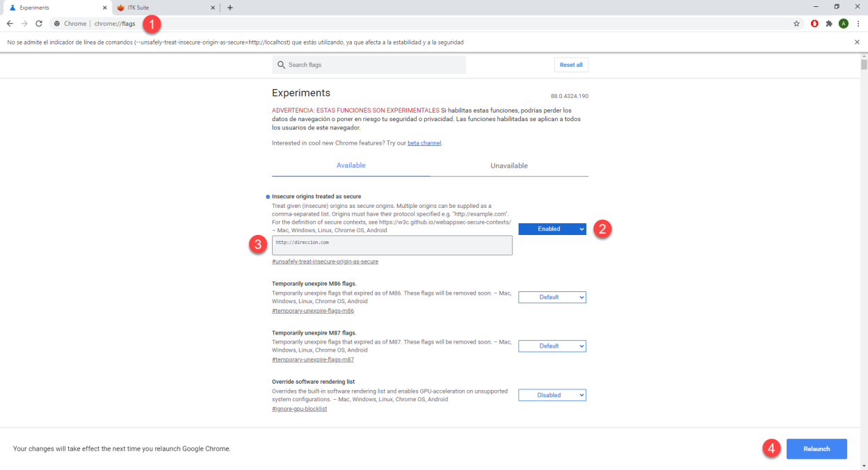Screen dimensions: 868x470
Task: Click the scroll-down arrow of the scrollbar
Action: pyautogui.click(x=864, y=466)
